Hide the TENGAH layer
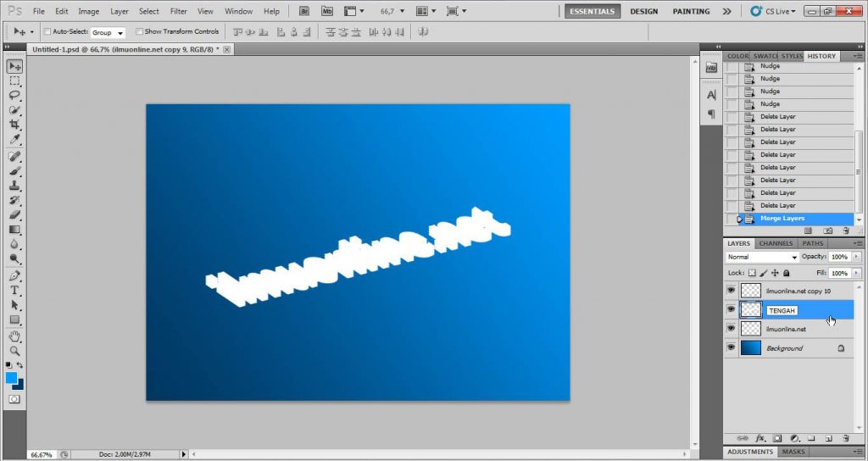The image size is (868, 461). (x=731, y=309)
